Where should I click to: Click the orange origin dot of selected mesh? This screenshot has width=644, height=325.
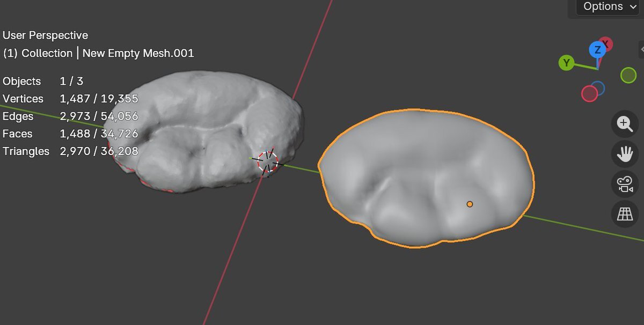click(x=470, y=204)
